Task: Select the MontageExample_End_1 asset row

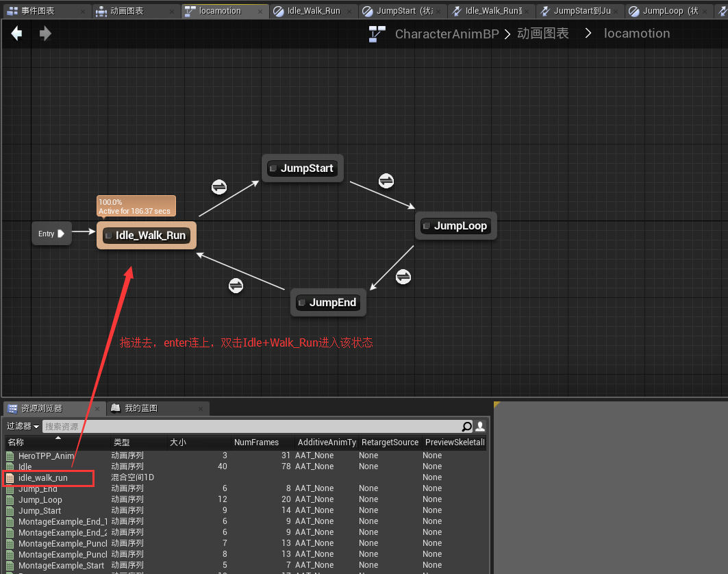Action: [246, 521]
